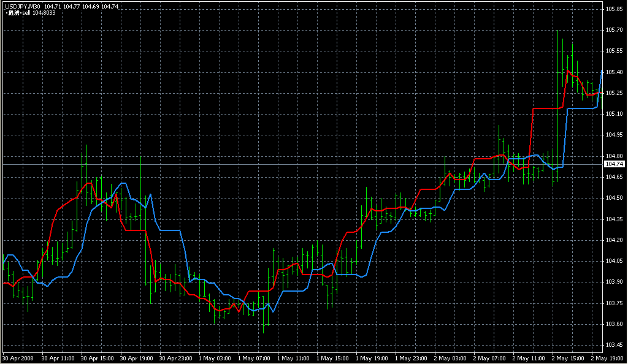Click the horizontal bid price line
This screenshot has width=628, height=364.
click(307, 164)
